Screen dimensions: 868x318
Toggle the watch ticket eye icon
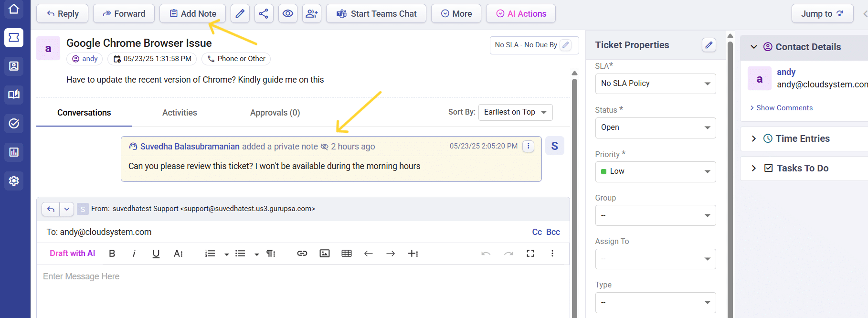click(288, 14)
